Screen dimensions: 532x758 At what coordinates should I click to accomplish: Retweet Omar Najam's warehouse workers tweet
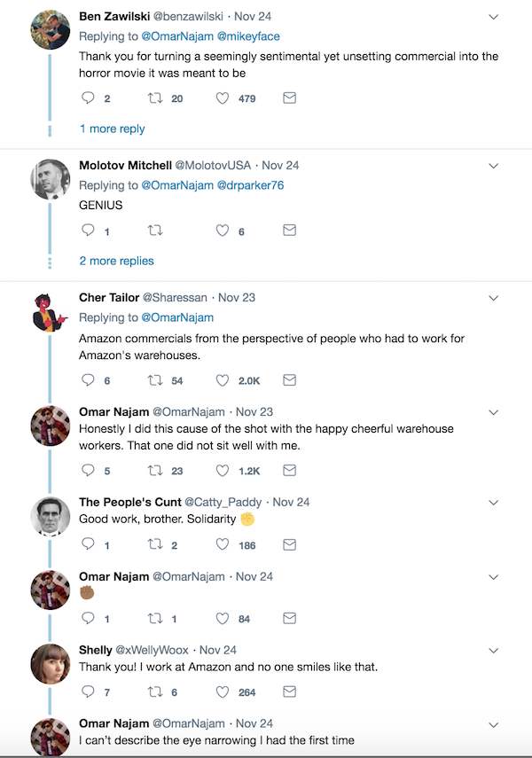click(156, 471)
